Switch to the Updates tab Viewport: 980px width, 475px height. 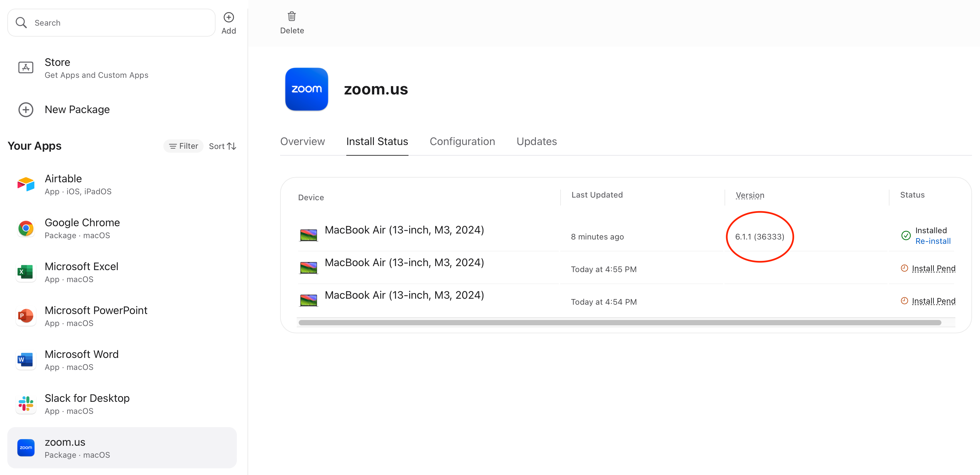click(536, 141)
